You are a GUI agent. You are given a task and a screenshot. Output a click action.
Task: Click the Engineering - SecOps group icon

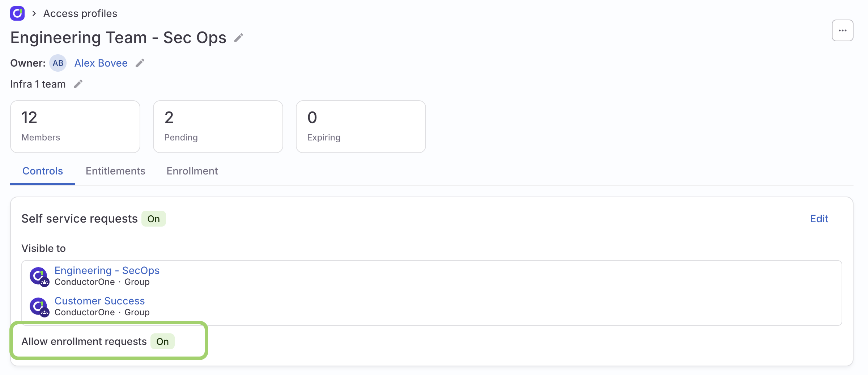39,276
